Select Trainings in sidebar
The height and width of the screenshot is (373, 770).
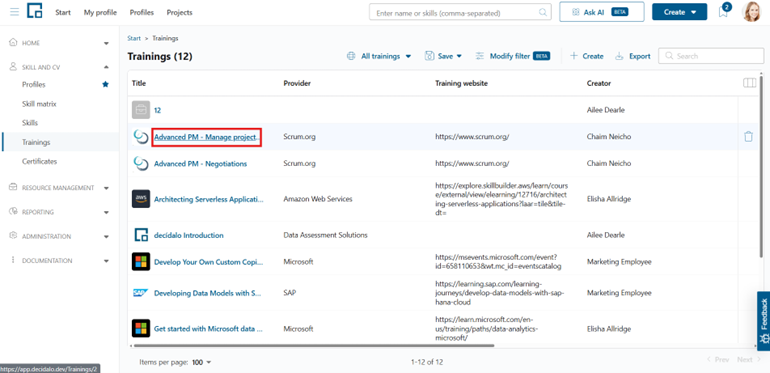(36, 142)
